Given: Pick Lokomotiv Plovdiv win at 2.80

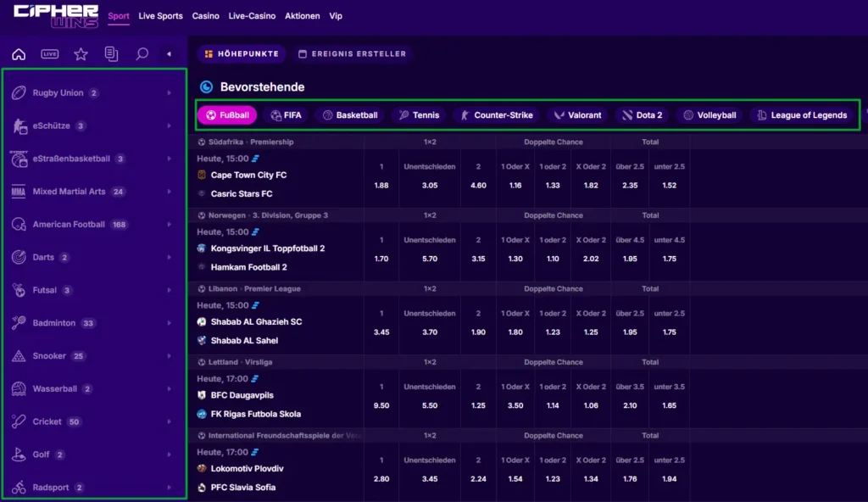Looking at the screenshot, I should (x=381, y=479).
